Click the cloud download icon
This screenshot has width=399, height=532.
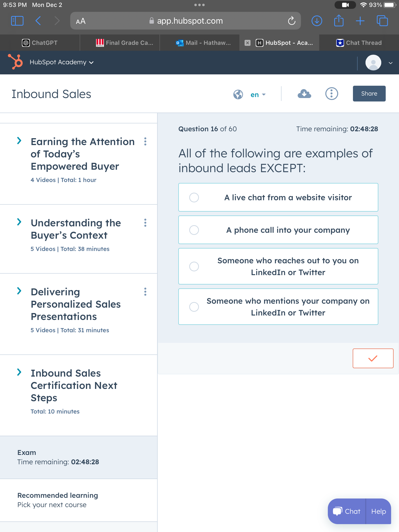click(304, 94)
